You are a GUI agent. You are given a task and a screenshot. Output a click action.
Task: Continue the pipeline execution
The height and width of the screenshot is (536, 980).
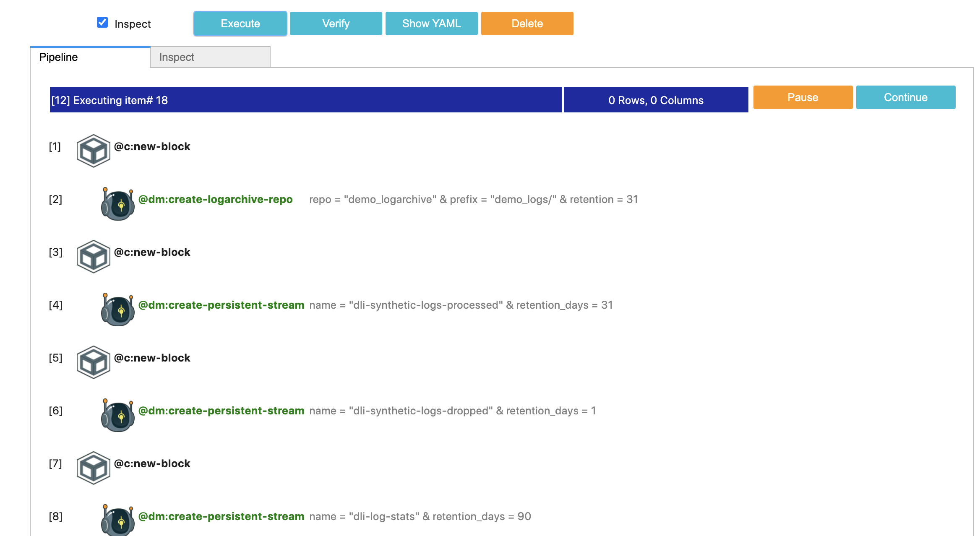(905, 97)
